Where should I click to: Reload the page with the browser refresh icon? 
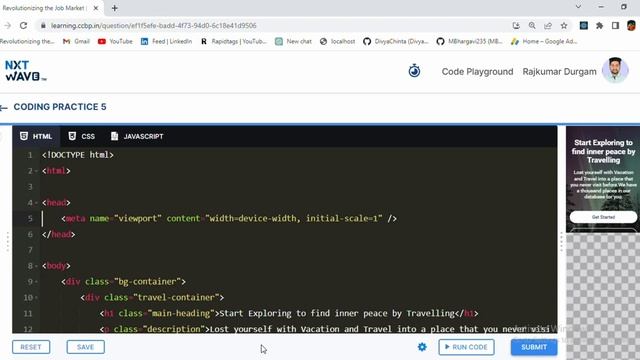[x=23, y=25]
